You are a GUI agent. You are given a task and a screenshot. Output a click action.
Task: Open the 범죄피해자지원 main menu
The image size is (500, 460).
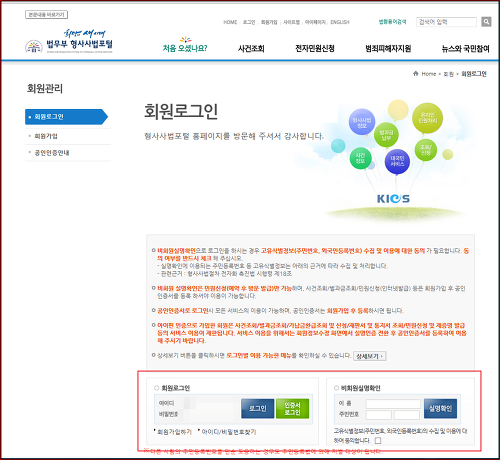coord(388,49)
